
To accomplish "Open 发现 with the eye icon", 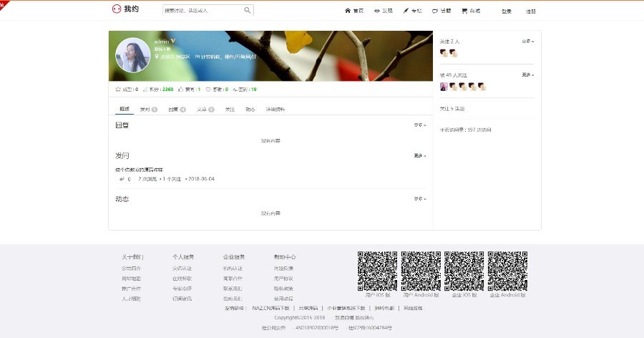I will pos(377,11).
